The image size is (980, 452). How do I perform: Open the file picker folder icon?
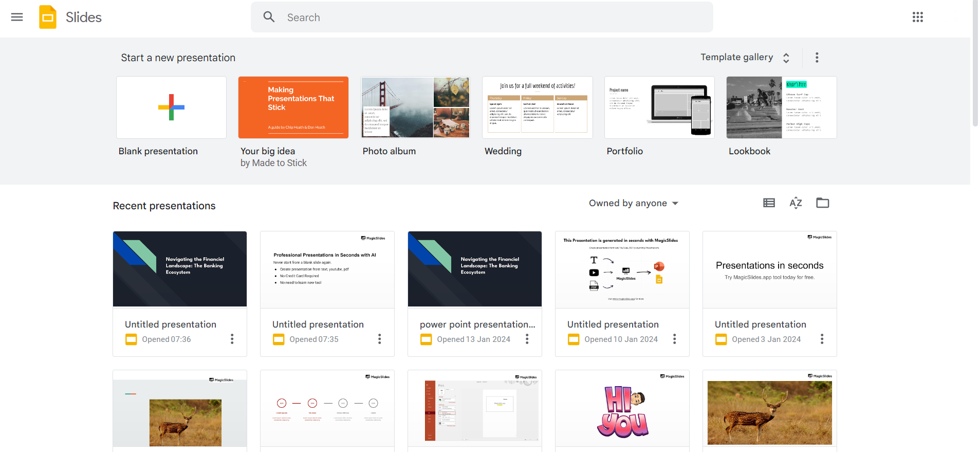pyautogui.click(x=823, y=203)
